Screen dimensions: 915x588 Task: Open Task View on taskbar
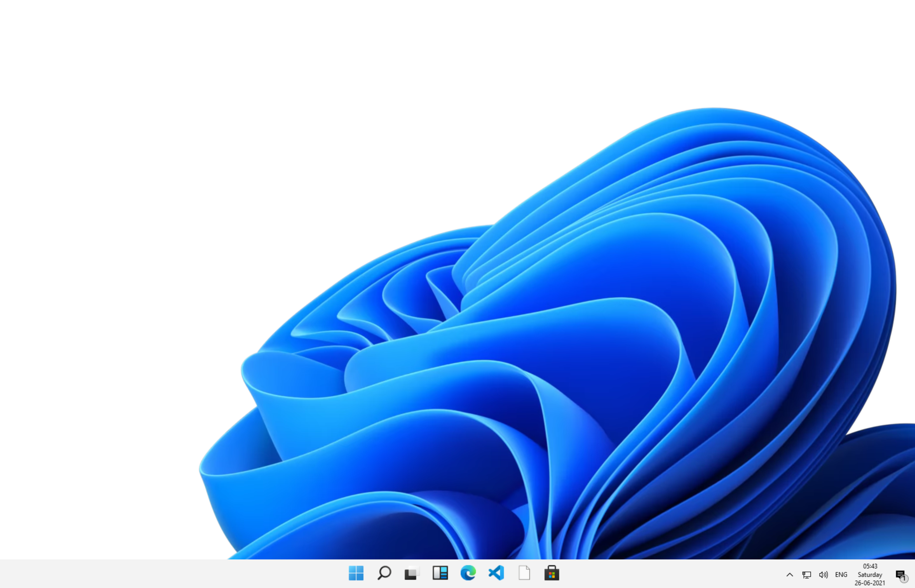tap(412, 573)
